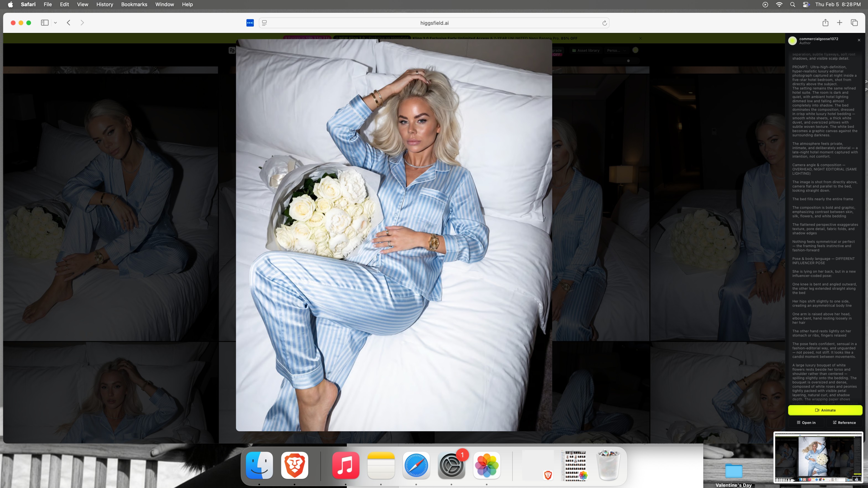
Task: Open the Bookmarks menu
Action: point(134,4)
